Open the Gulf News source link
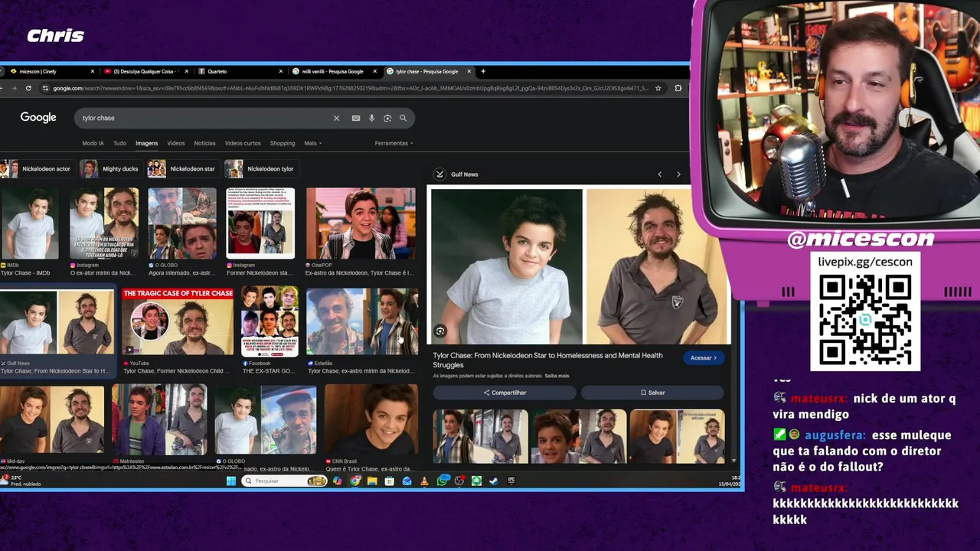The width and height of the screenshot is (980, 551). point(456,174)
